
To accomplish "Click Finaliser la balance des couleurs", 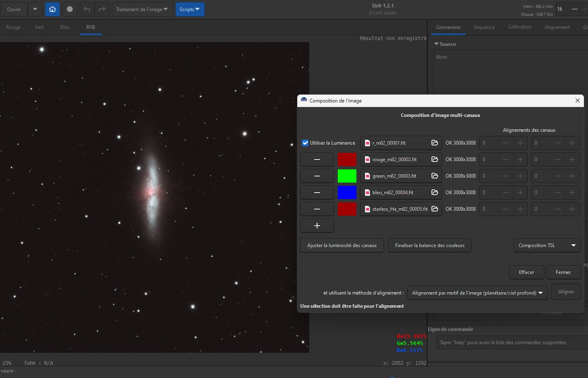I will [429, 245].
